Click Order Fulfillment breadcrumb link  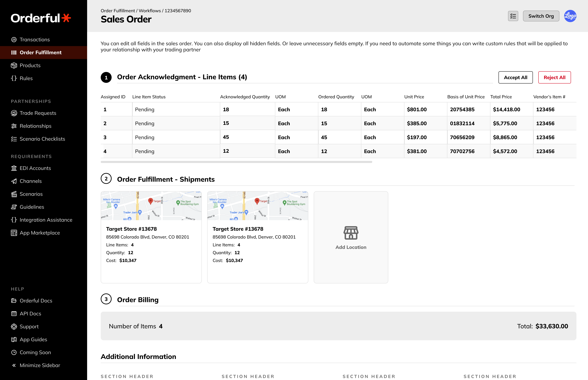pos(118,11)
